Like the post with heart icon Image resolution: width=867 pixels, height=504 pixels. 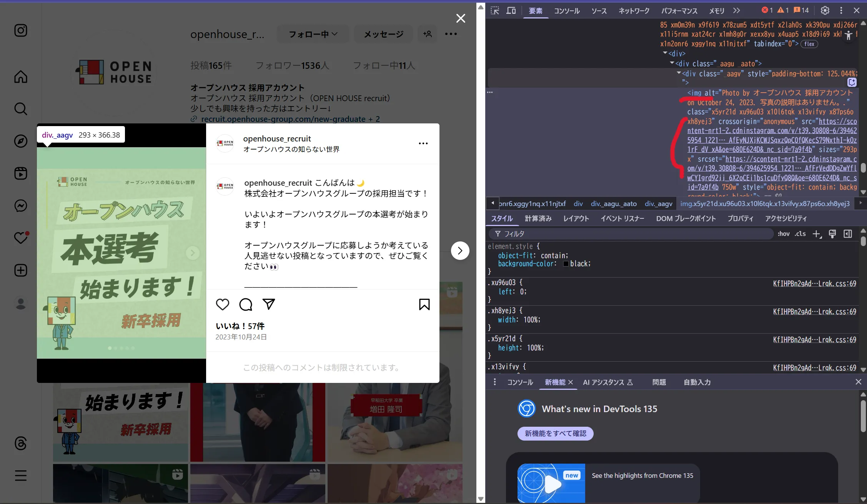click(223, 304)
